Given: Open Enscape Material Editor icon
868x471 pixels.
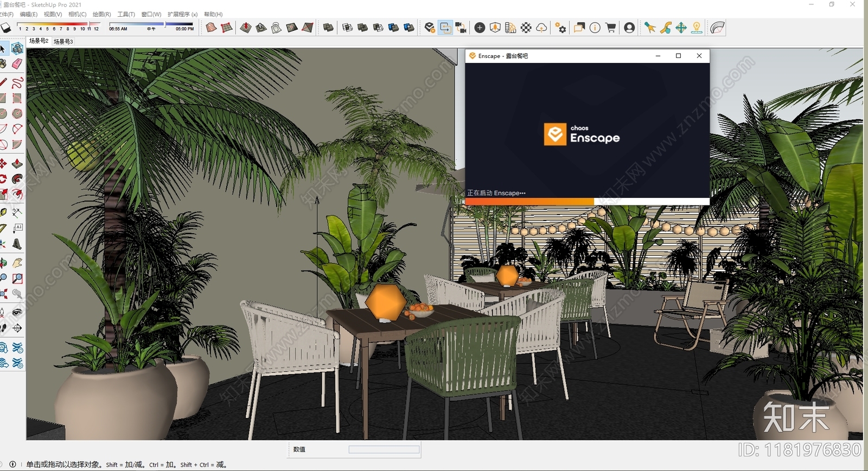Looking at the screenshot, I should (510, 28).
